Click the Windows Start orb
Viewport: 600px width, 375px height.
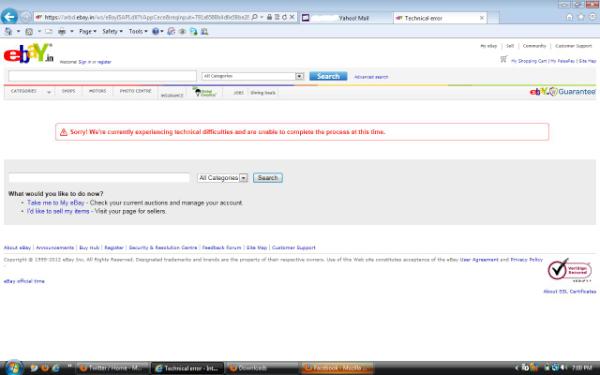[14, 368]
